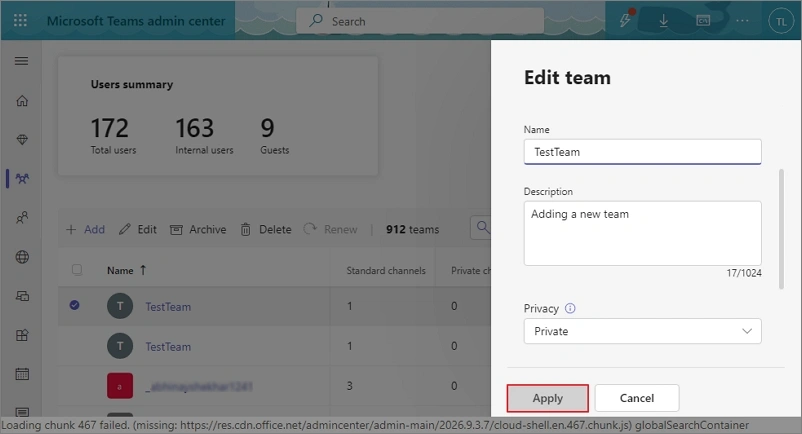
Task: Open the app launcher waffle icon
Action: pos(20,20)
